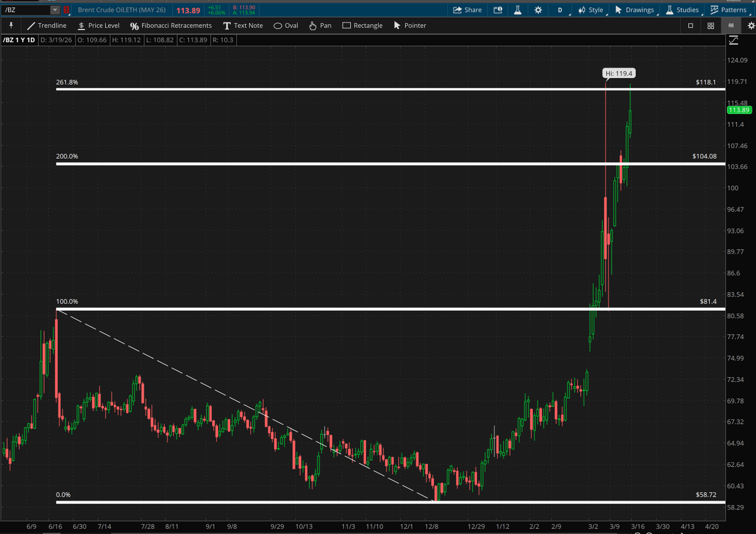Viewport: 756px width, 534px height.
Task: Open the Drawings menu
Action: (x=635, y=10)
